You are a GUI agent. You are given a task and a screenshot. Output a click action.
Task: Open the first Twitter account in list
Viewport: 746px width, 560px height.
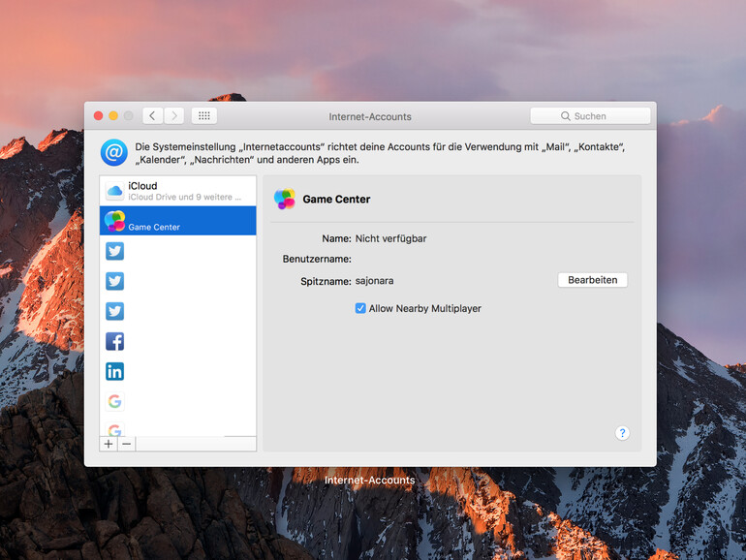(x=115, y=251)
